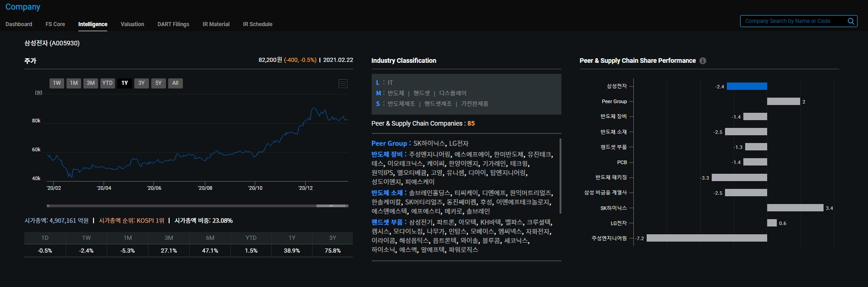
Task: Click the Company heading link
Action: click(23, 7)
